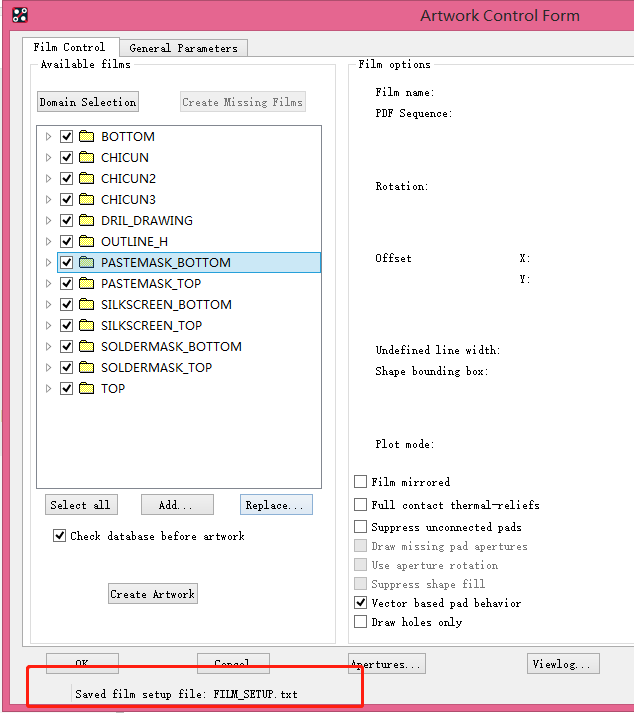This screenshot has width=634, height=713.
Task: Toggle Check database before artwork
Action: tap(60, 536)
